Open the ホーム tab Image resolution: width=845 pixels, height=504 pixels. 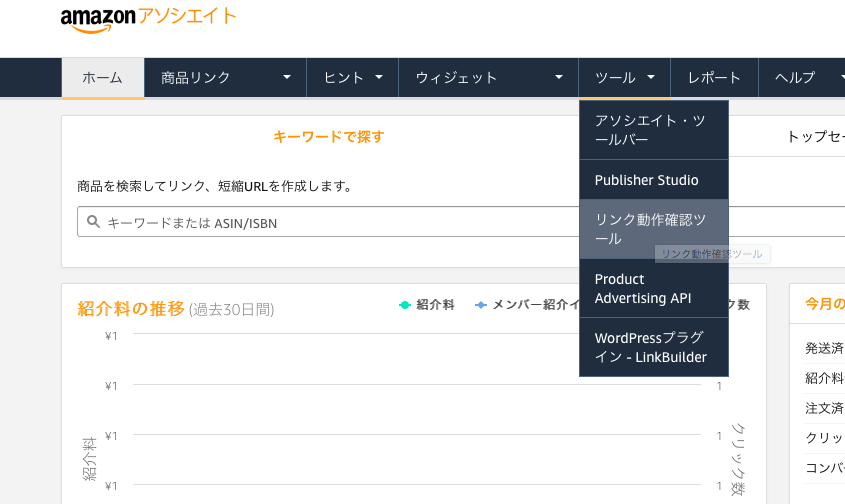point(102,78)
